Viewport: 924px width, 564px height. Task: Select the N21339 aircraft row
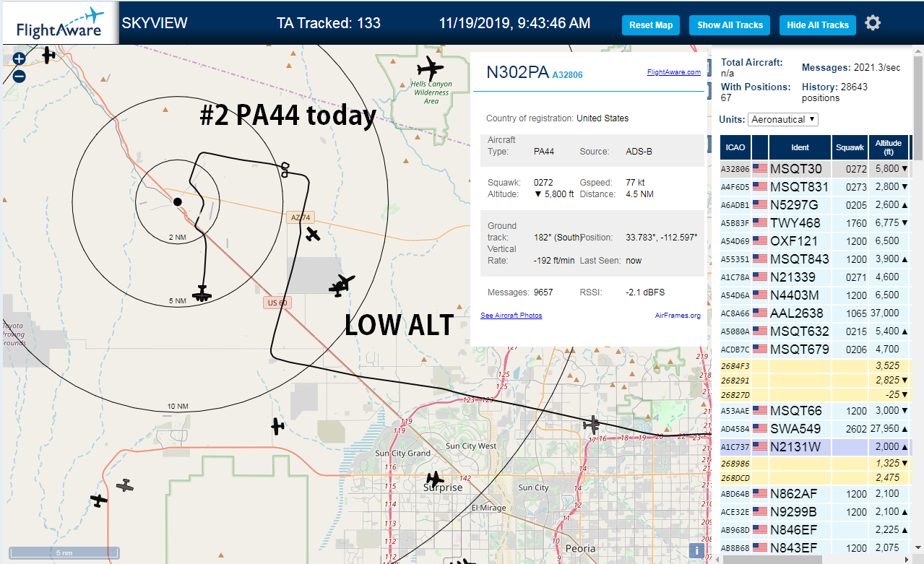815,277
